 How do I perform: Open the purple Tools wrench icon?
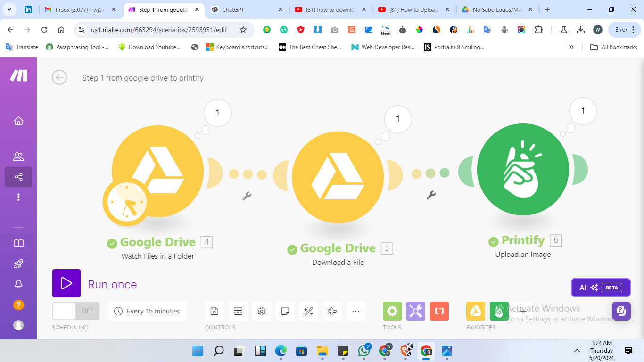click(416, 311)
